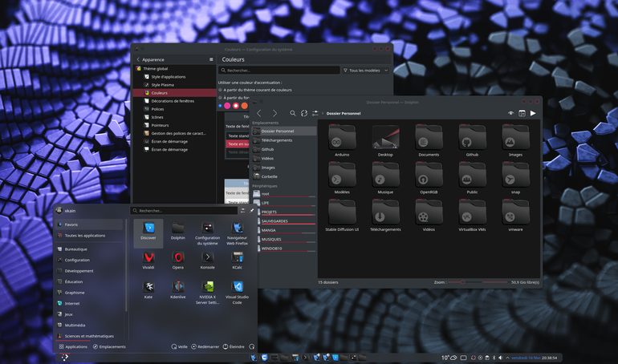
Task: Go back to Apparence parent category
Action: pyautogui.click(x=150, y=59)
